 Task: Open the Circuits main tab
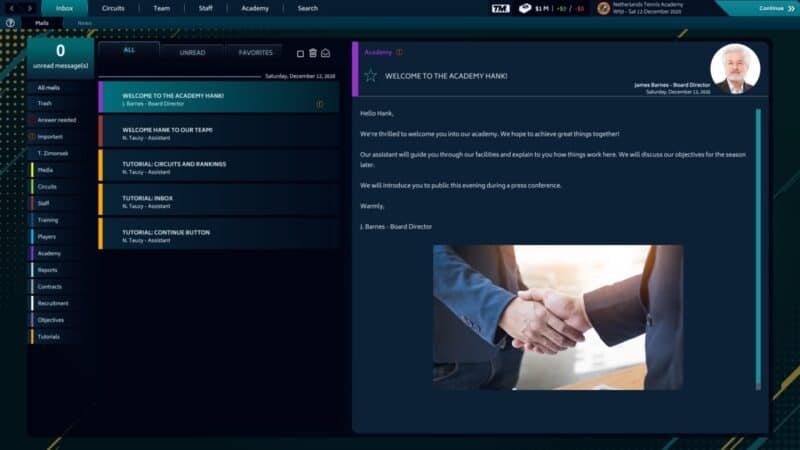click(x=113, y=8)
